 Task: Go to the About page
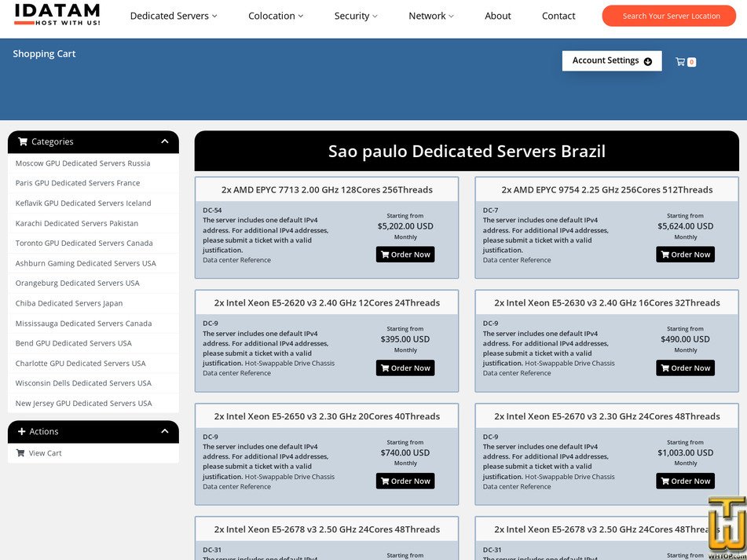coord(498,16)
